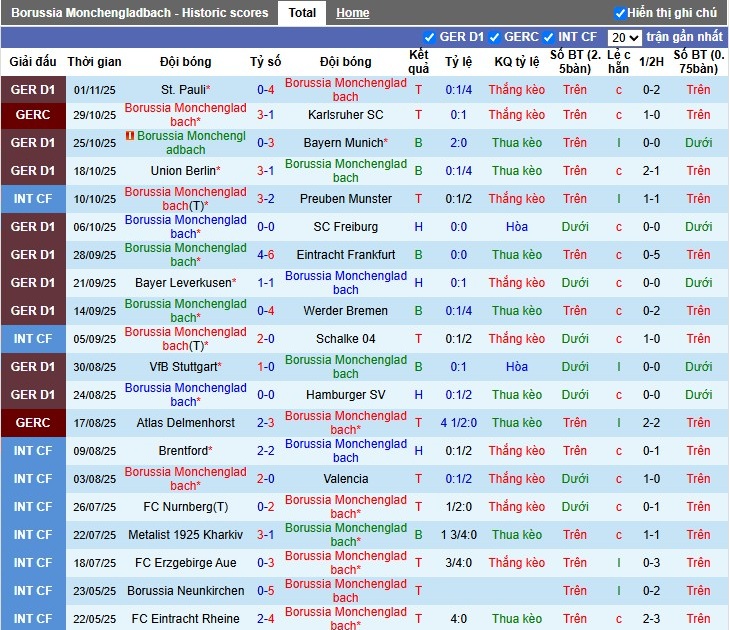Viewport: 729px width, 630px height.
Task: Toggle the 'Hiển thị ghi chú' checkbox
Action: [620, 13]
